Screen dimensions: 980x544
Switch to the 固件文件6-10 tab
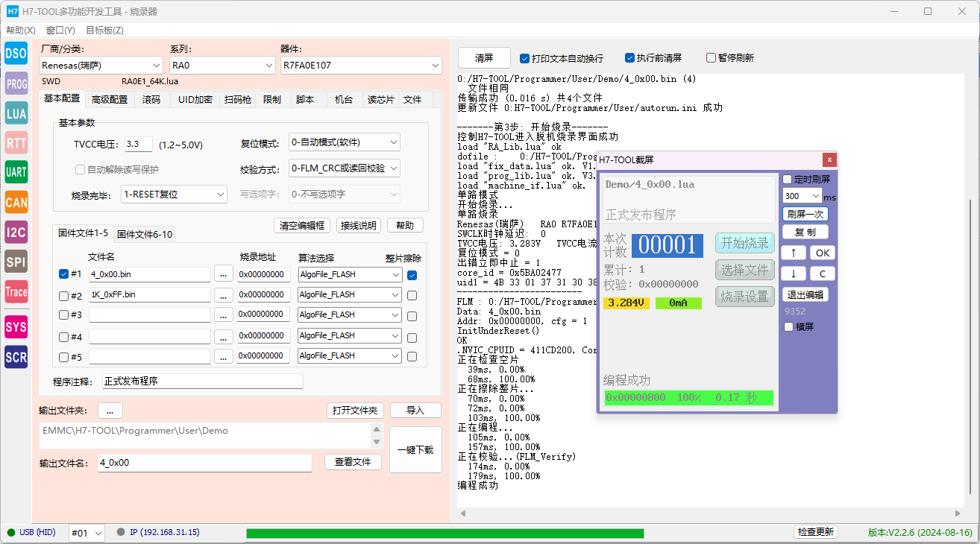[x=145, y=234]
